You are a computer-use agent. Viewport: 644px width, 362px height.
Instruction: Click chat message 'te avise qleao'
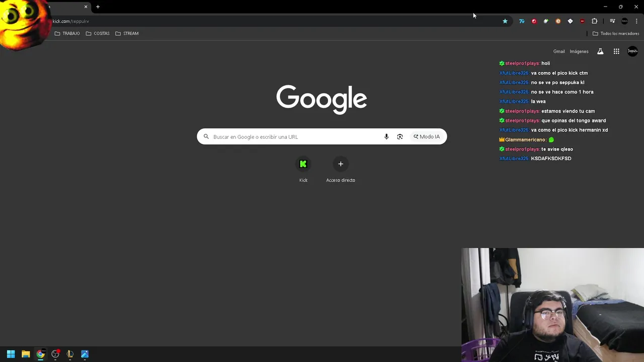(557, 149)
